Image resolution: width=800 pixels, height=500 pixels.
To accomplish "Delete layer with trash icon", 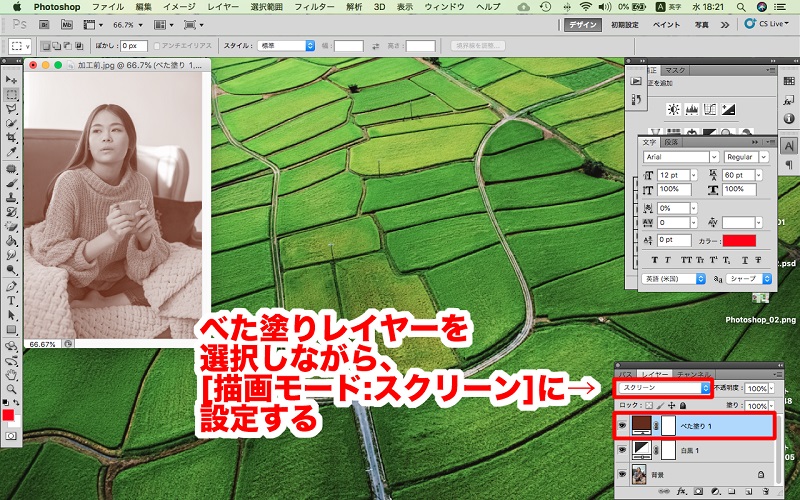I will [x=764, y=491].
